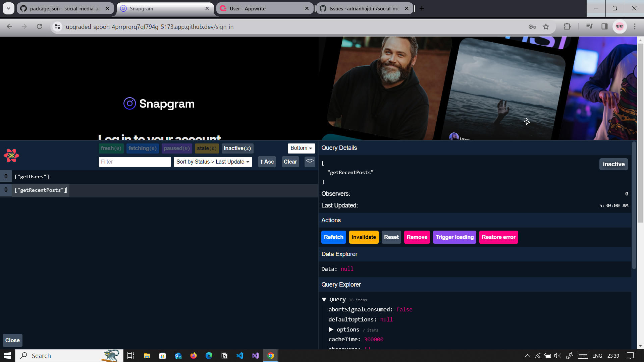644x362 pixels.
Task: Launch Visual Studio Code from the taskbar
Action: (240, 356)
